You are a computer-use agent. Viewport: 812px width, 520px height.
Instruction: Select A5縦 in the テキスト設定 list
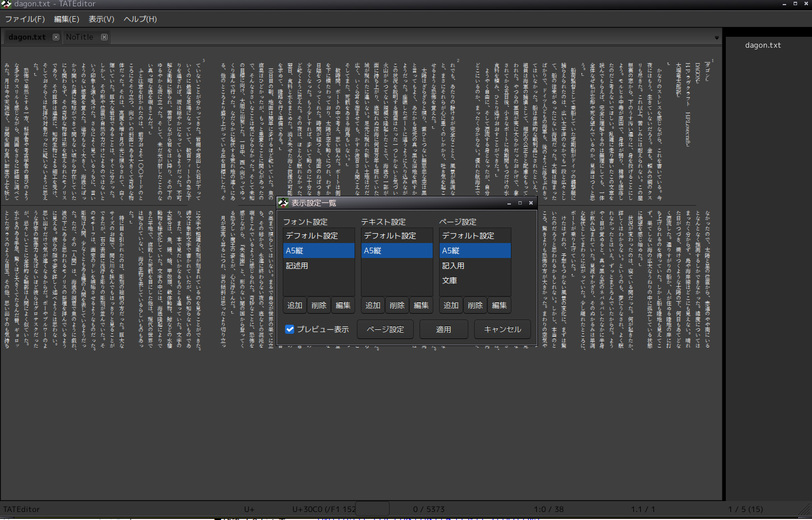(x=397, y=251)
